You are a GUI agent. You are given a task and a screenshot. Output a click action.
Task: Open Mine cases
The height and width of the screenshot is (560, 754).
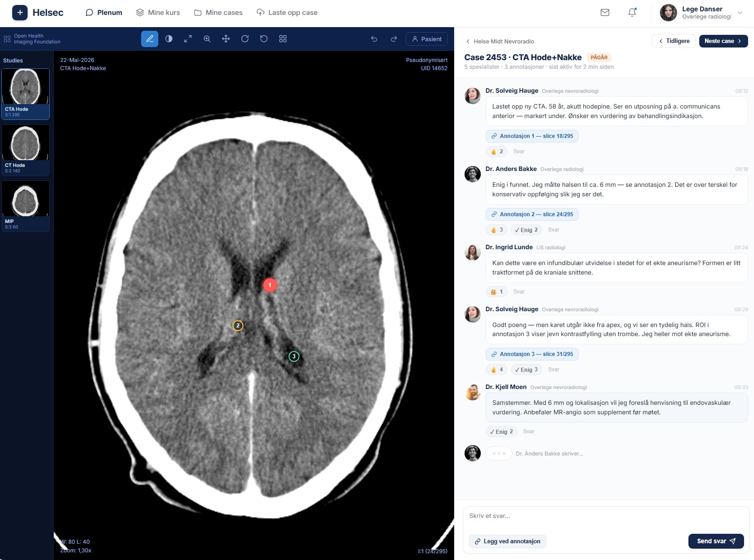tap(218, 13)
